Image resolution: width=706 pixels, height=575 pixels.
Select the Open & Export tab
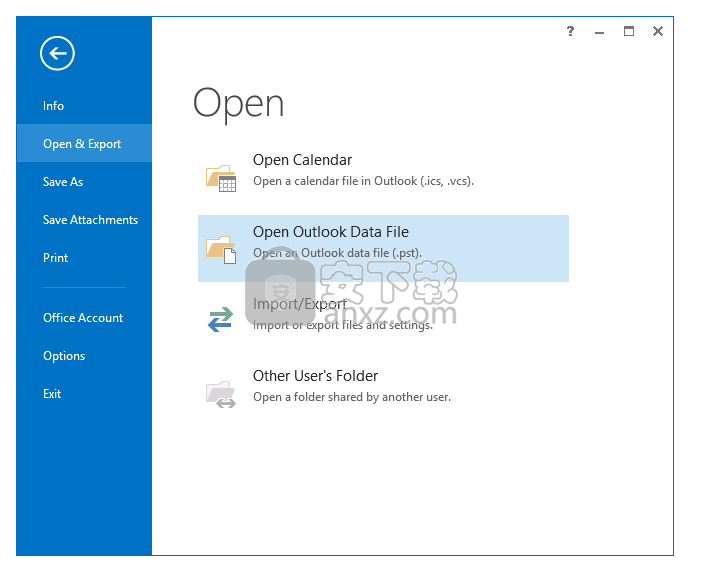pyautogui.click(x=84, y=144)
